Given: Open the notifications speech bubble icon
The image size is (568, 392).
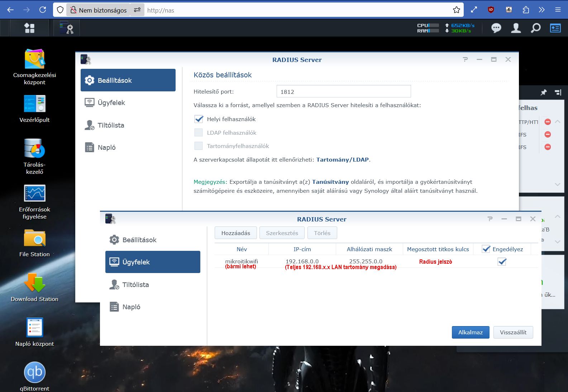Looking at the screenshot, I should [496, 28].
